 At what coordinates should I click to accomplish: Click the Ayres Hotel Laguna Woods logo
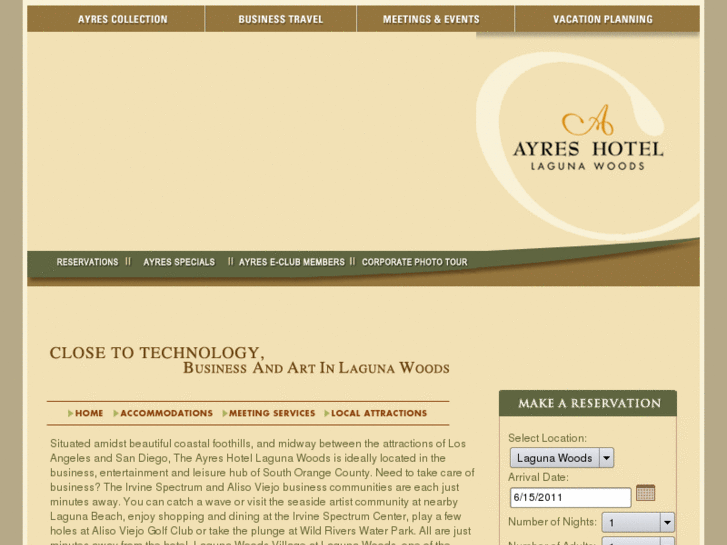588,138
